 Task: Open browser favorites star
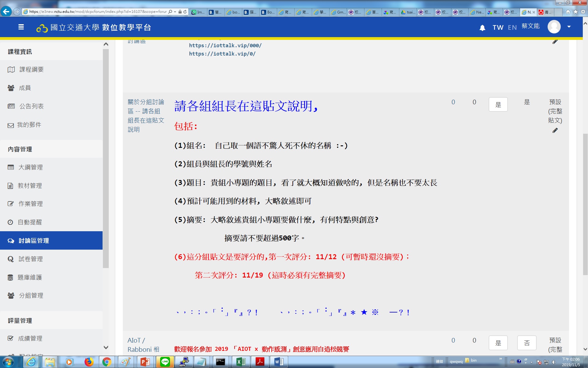click(575, 12)
